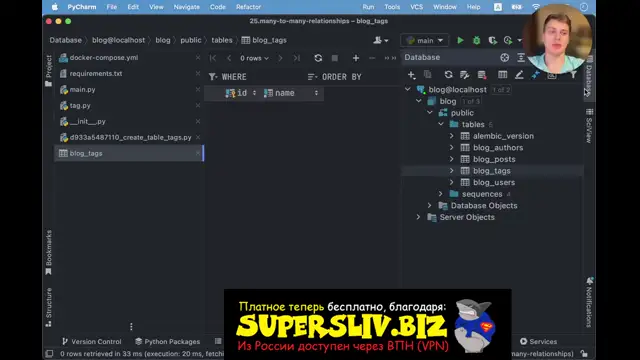Run with coverage shield icon
This screenshot has width=640, height=360.
[x=493, y=40]
